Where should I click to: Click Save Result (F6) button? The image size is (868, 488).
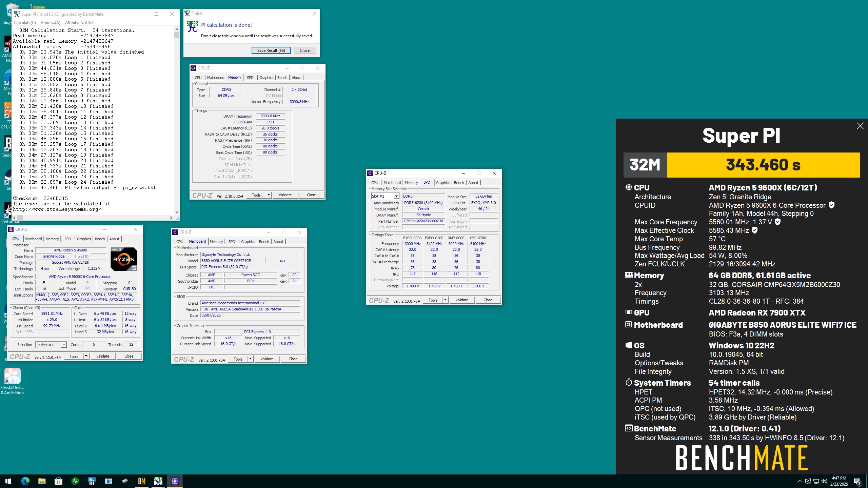pyautogui.click(x=271, y=50)
